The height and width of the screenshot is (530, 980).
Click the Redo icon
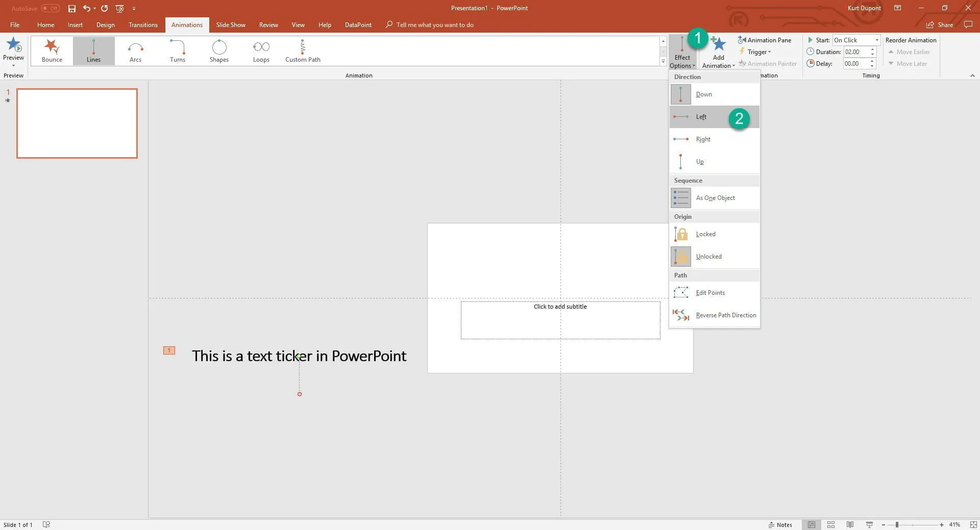pos(105,8)
